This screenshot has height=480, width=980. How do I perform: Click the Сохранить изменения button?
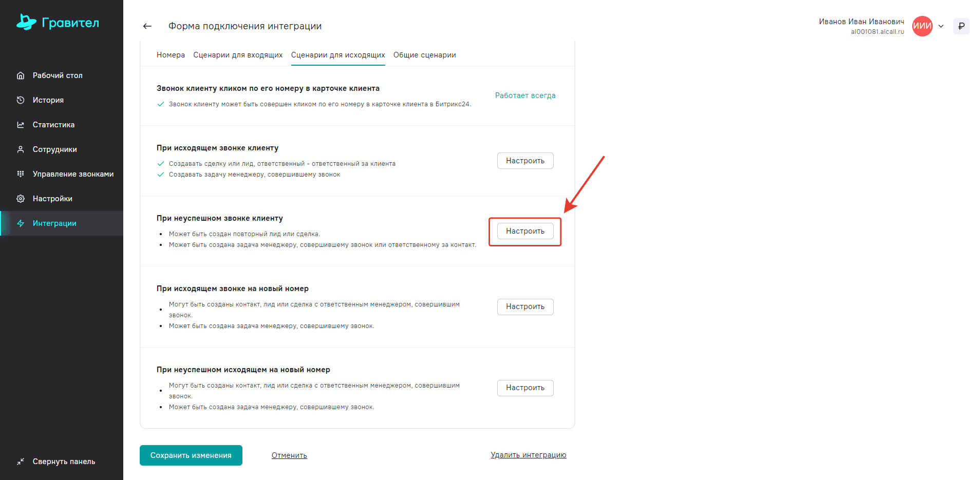[x=191, y=455]
